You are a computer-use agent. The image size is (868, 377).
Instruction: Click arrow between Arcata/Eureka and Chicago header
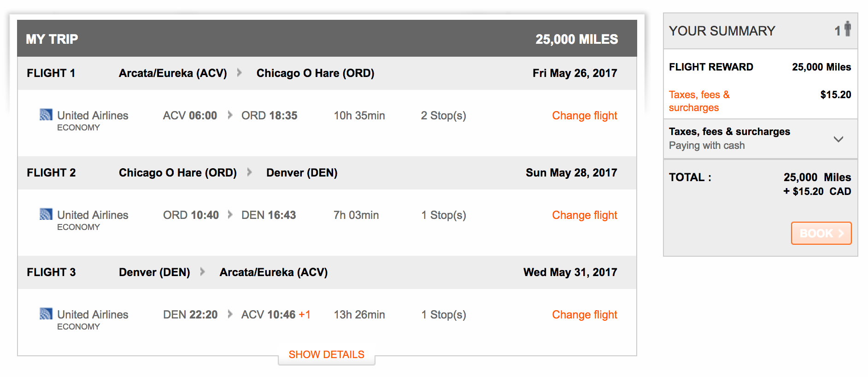point(240,73)
